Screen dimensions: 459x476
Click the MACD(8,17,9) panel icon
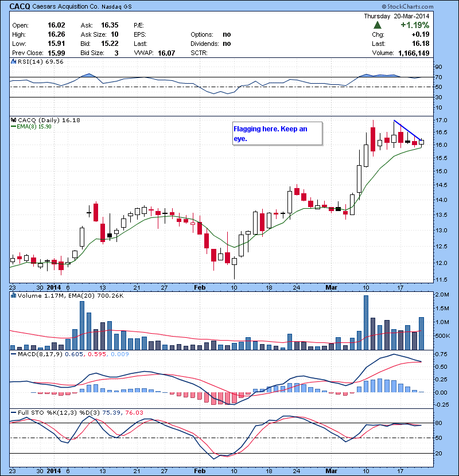coord(14,354)
